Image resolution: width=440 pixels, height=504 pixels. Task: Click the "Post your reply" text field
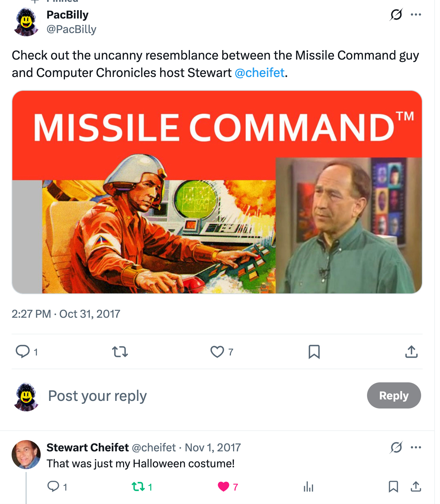[97, 396]
